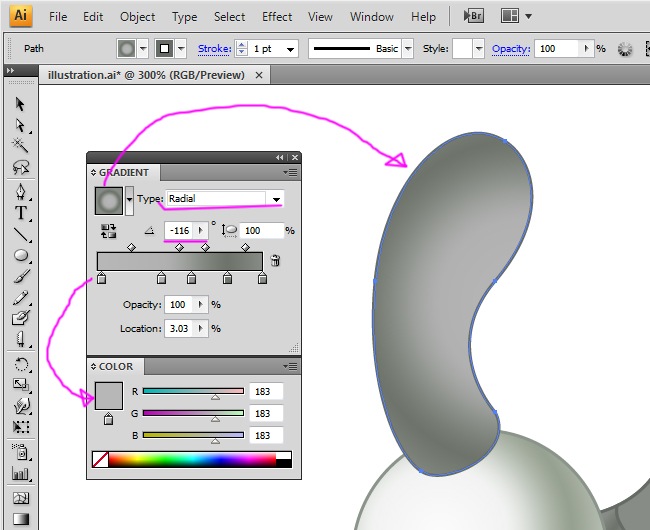
Task: Open the Gradient panel options menu
Action: point(290,172)
